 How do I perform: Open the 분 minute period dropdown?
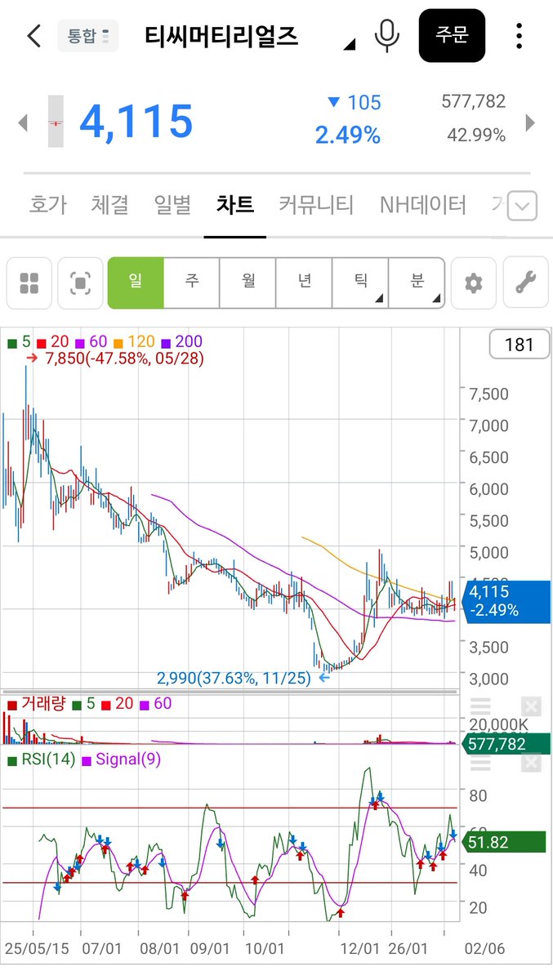(x=417, y=283)
